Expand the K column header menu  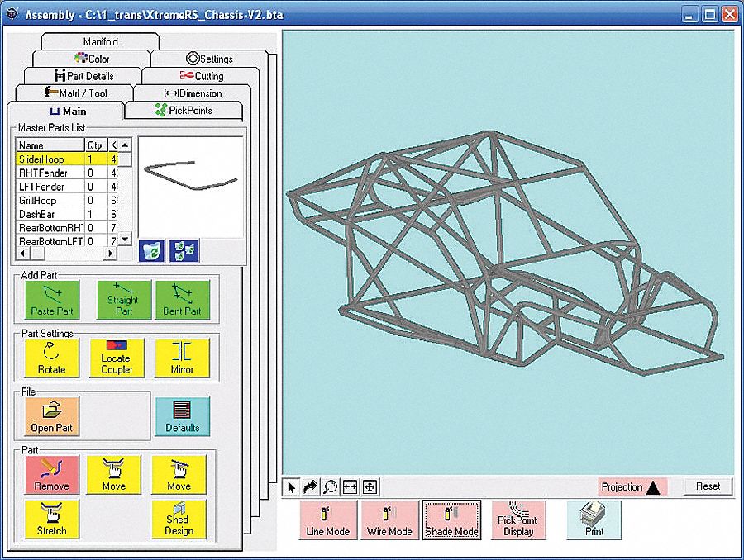pos(113,145)
